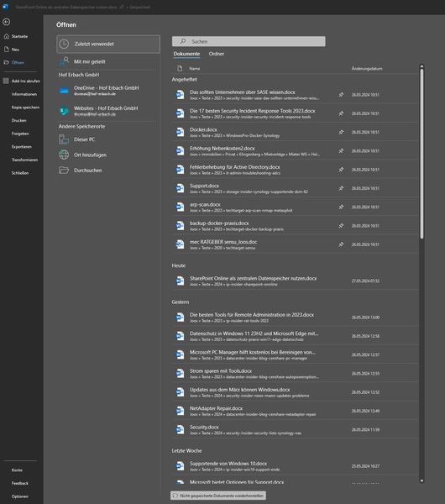
Task: Switch to the Ordner tab
Action: pos(217,54)
